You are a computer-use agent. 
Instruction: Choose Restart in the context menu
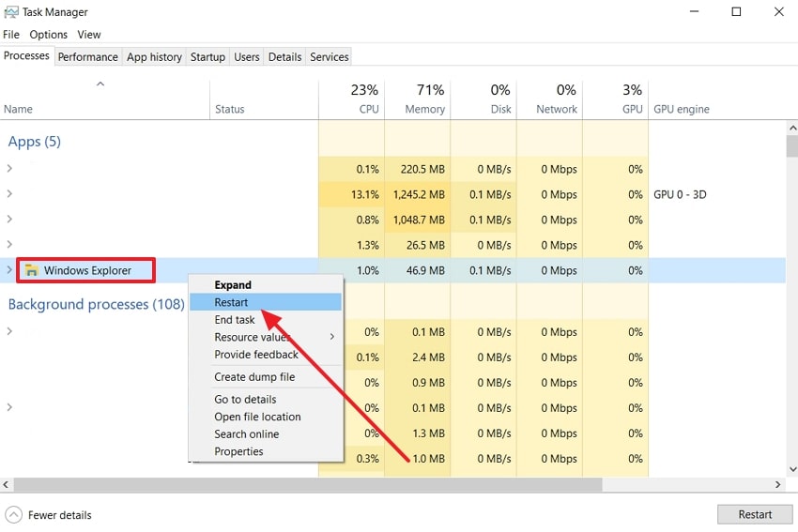[x=266, y=302]
